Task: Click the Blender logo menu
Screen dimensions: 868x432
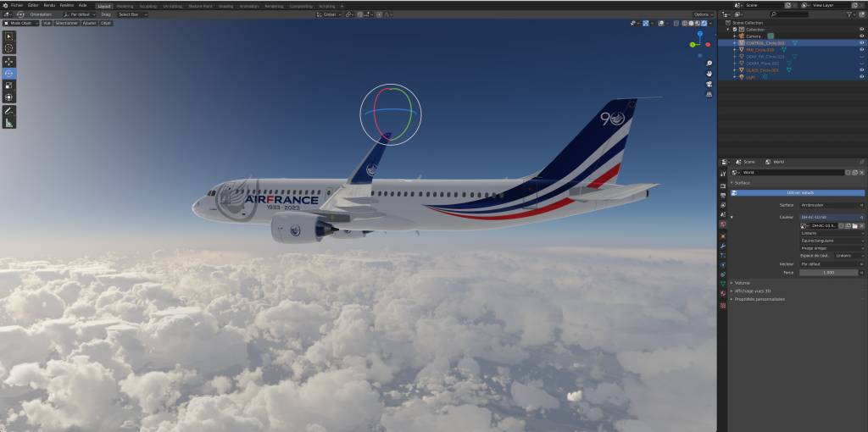Action: click(5, 6)
